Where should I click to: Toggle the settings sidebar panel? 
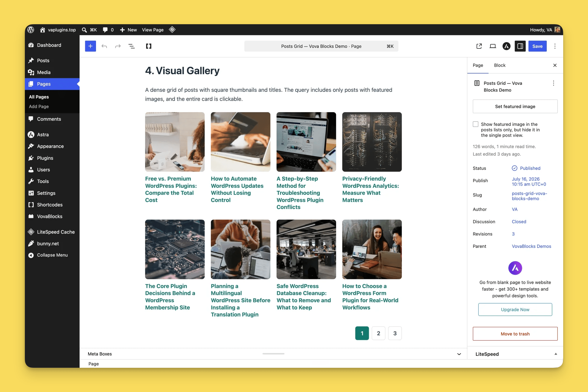click(520, 46)
